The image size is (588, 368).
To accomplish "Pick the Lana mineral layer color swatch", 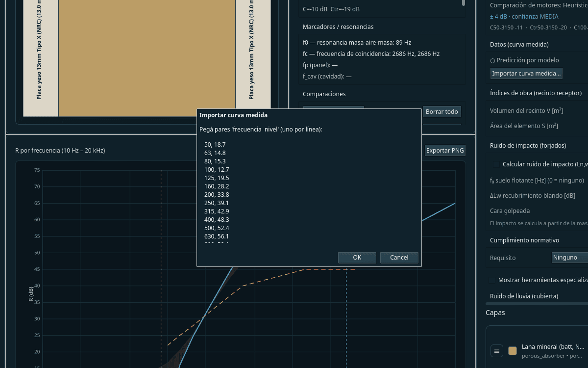I will coord(513,351).
